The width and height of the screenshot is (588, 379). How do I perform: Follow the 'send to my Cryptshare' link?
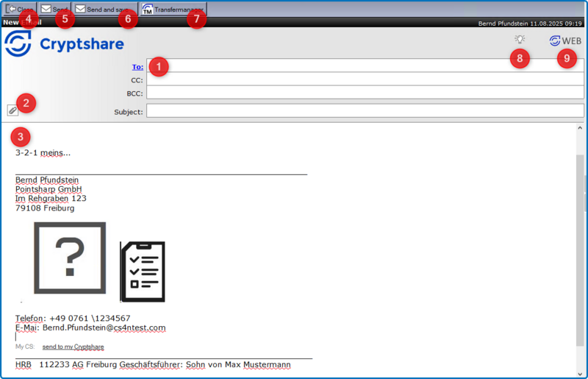[73, 347]
